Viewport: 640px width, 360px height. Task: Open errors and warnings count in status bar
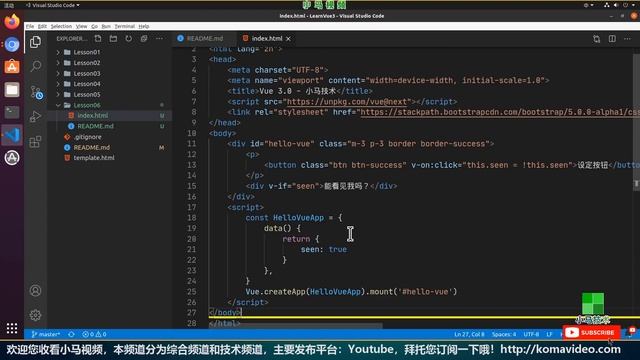[x=94, y=334]
